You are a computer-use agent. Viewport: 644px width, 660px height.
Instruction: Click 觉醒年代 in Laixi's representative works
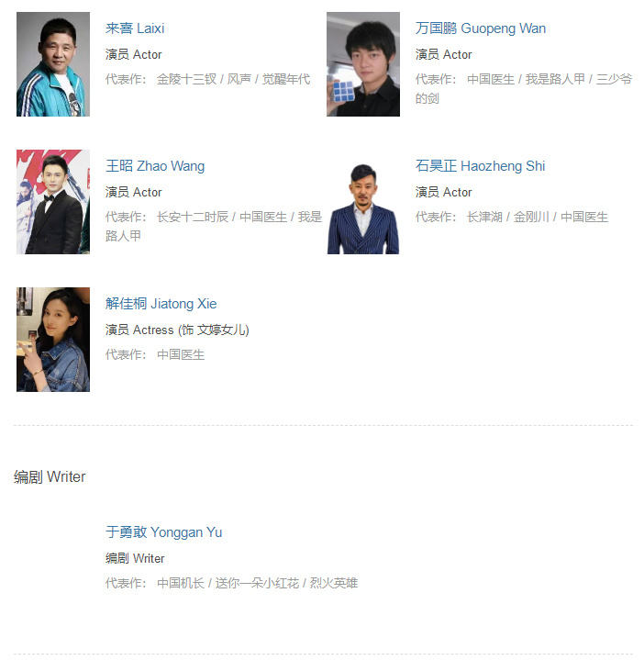286,79
